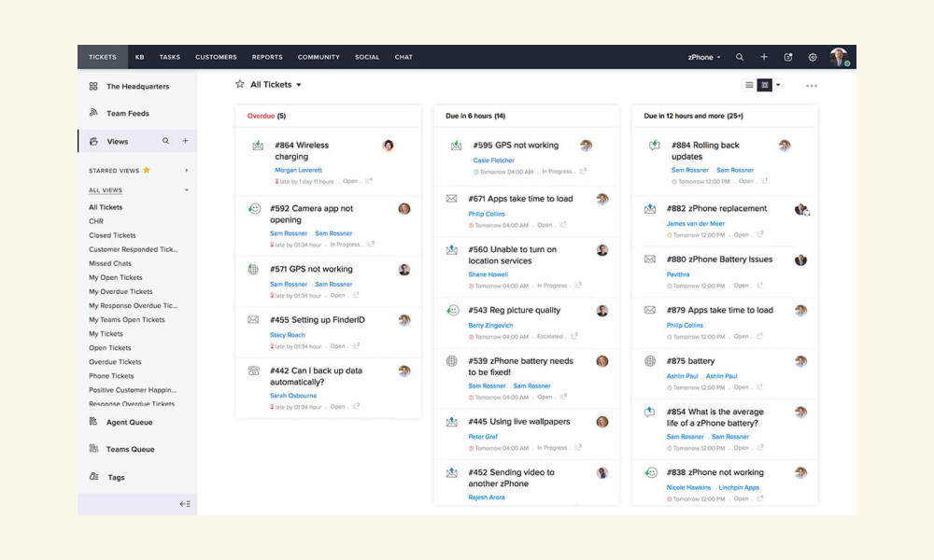The image size is (934, 560).
Task: Select My Teams Open Tickets view
Action: (127, 319)
